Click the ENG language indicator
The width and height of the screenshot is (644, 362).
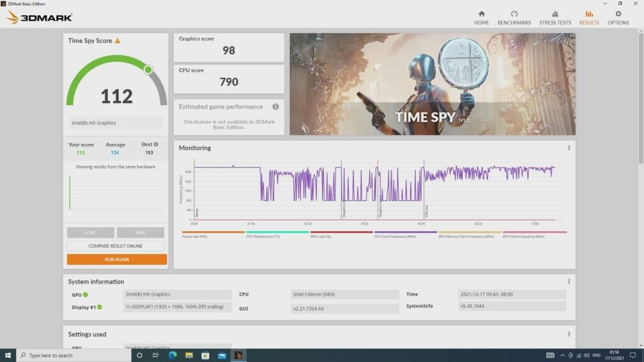597,355
